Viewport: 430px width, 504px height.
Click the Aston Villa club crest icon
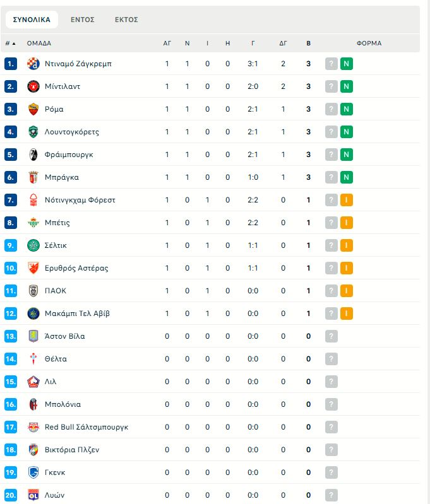(33, 336)
